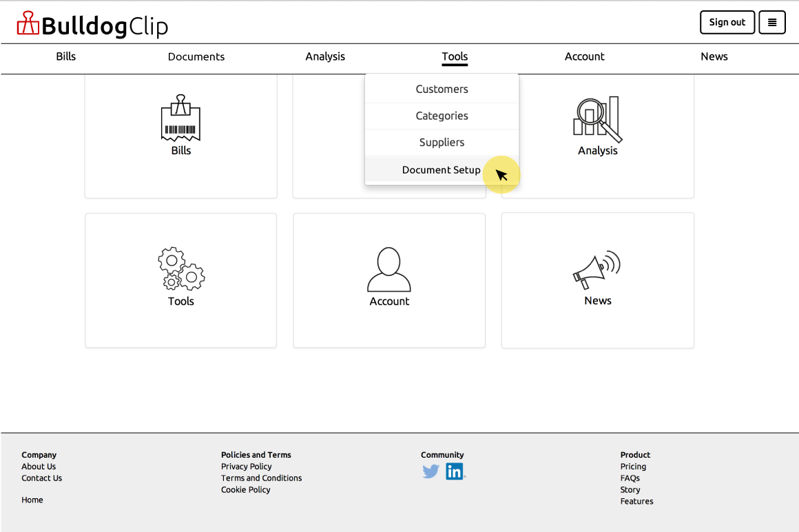Go to Home footer link

pos(32,500)
